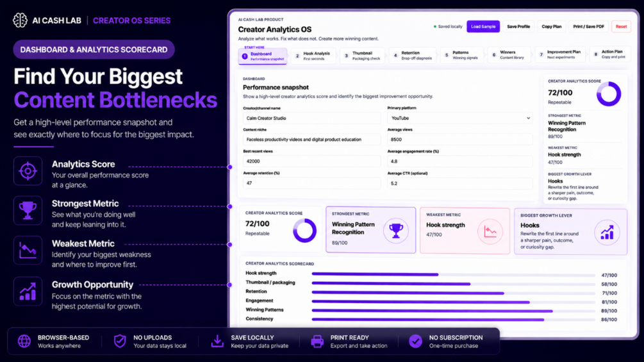Viewport: 644px width, 362px height.
Task: Click the Load Sample button
Action: (483, 27)
